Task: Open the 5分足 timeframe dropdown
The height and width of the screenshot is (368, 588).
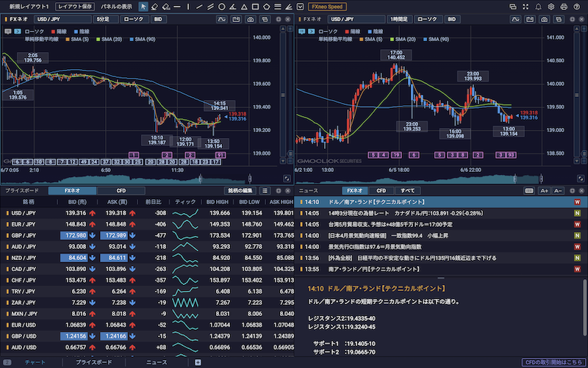Action: click(106, 19)
